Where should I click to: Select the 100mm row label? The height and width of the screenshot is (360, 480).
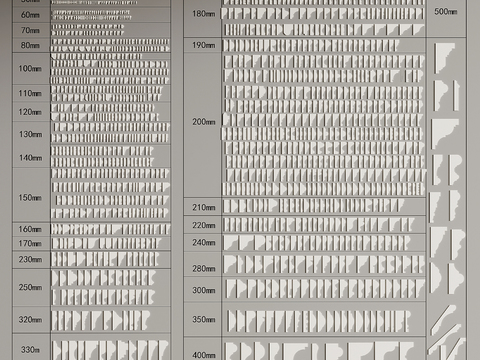point(30,69)
